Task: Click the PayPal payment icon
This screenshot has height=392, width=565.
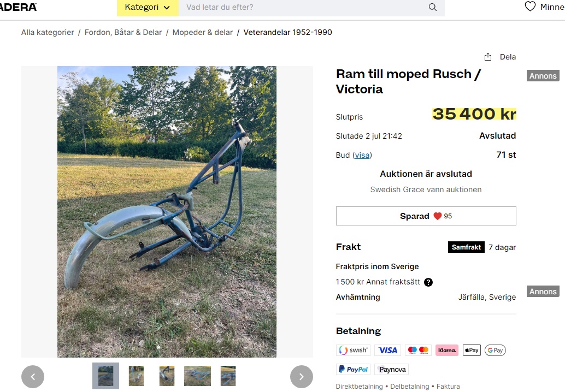Action: coord(353,370)
